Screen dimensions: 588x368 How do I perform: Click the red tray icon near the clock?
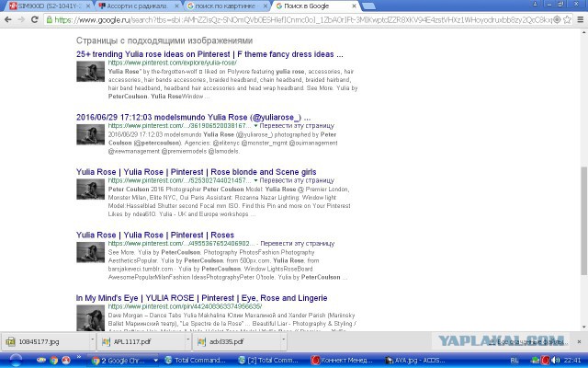[x=545, y=361]
